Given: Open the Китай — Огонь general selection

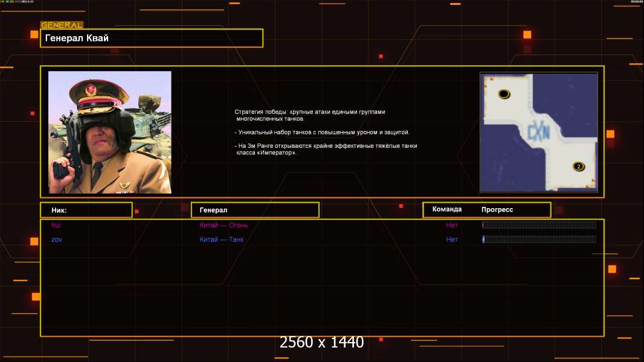Looking at the screenshot, I should pos(224,225).
